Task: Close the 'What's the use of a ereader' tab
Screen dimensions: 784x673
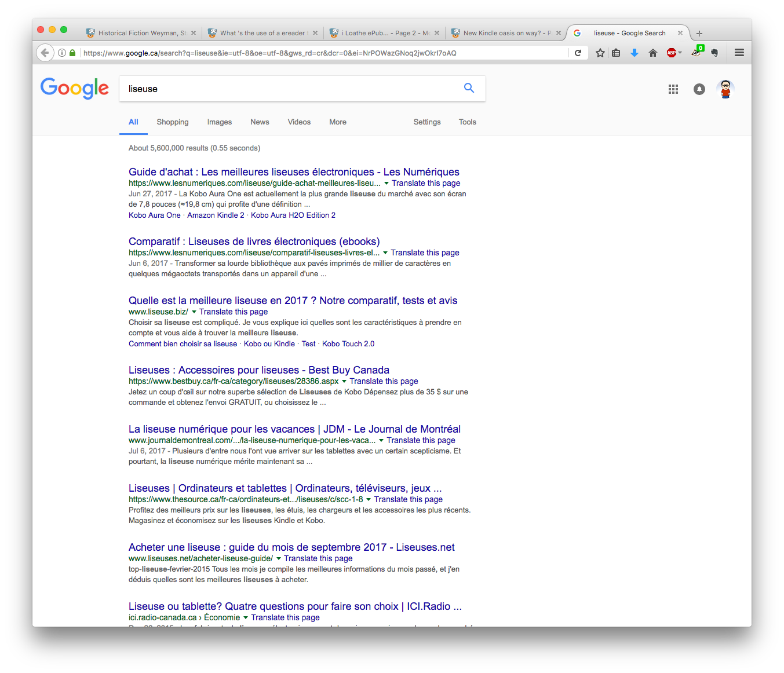Action: 315,33
